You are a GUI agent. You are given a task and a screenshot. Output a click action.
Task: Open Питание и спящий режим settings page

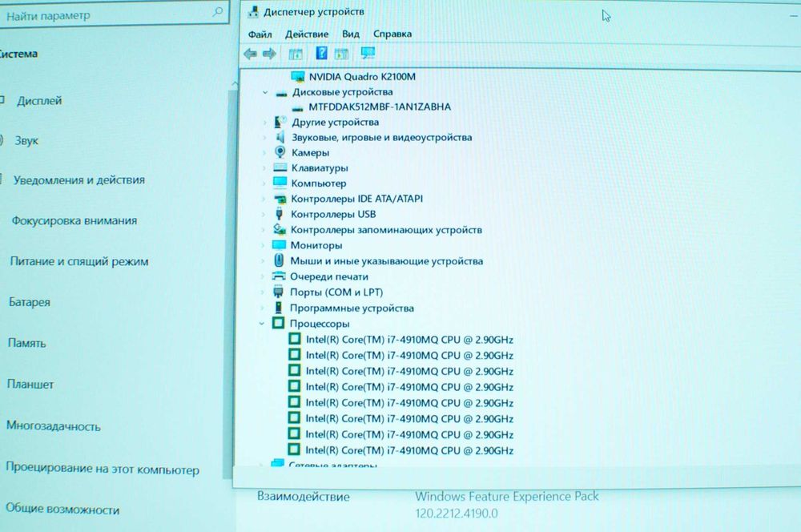(79, 262)
